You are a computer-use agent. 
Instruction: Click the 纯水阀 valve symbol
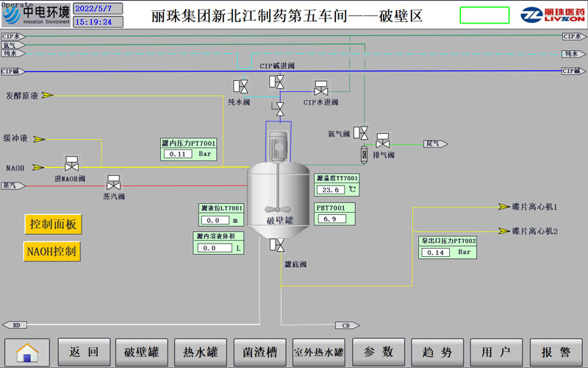(240, 86)
